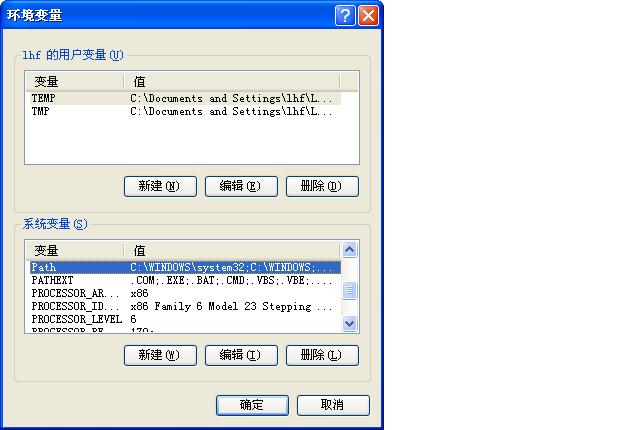Image resolution: width=640 pixels, height=430 pixels.
Task: Delete the system variable with 删除(L)
Action: pos(322,355)
